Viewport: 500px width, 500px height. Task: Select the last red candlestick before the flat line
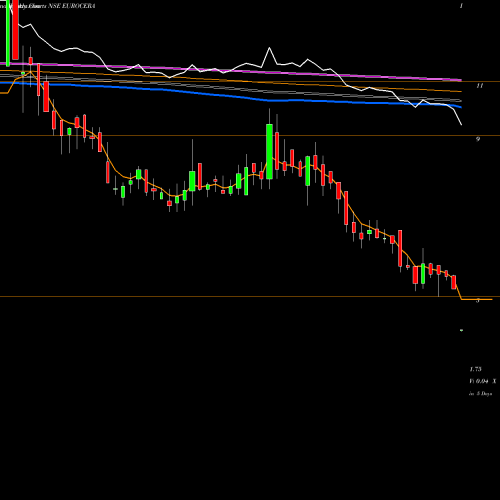pyautogui.click(x=454, y=282)
